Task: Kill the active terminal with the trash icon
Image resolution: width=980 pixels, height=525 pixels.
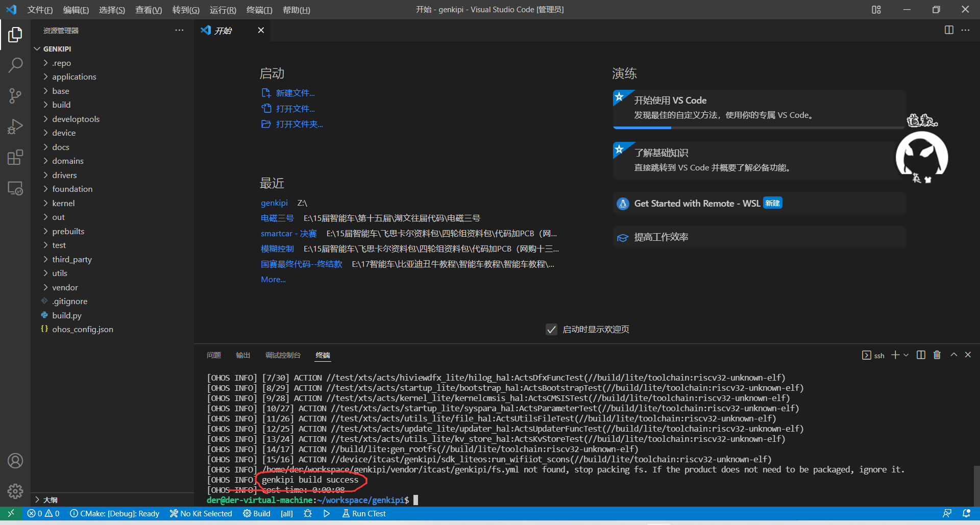Action: pos(937,355)
